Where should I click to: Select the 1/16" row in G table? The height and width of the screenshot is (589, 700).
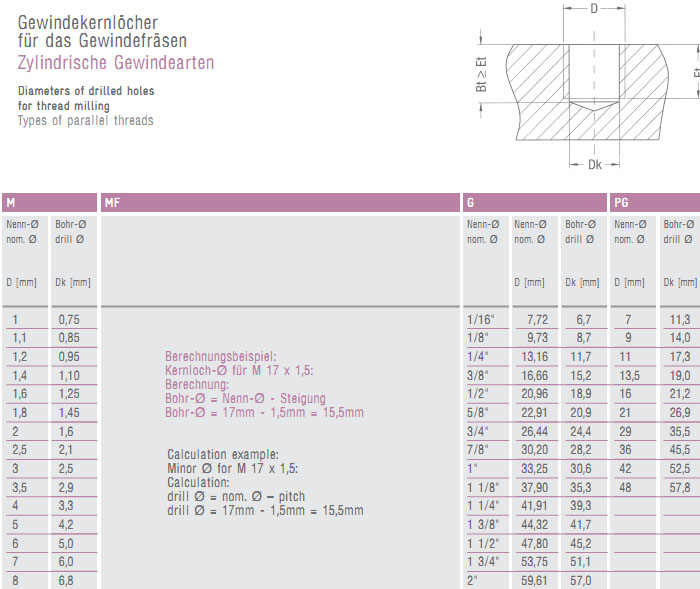click(x=482, y=319)
